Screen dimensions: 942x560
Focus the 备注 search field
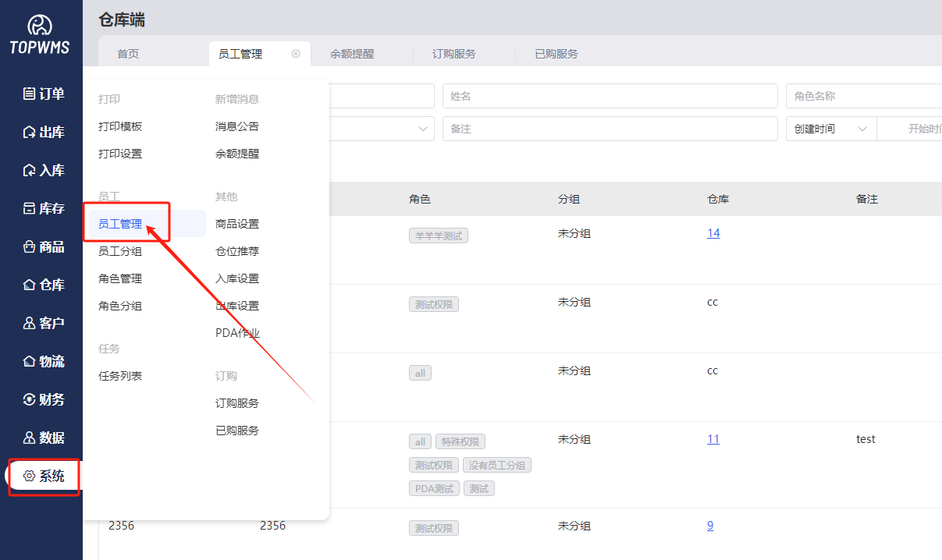click(x=610, y=129)
